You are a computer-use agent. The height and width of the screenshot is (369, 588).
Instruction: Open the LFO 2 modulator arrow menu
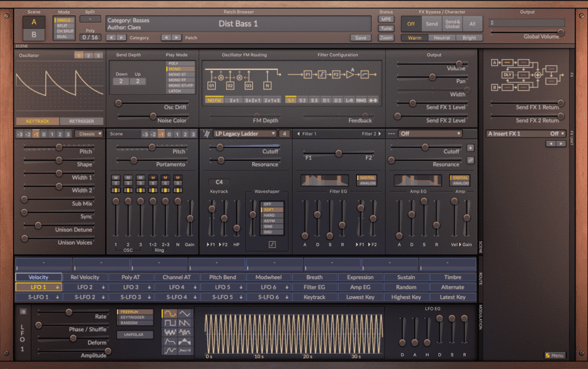[x=104, y=287]
